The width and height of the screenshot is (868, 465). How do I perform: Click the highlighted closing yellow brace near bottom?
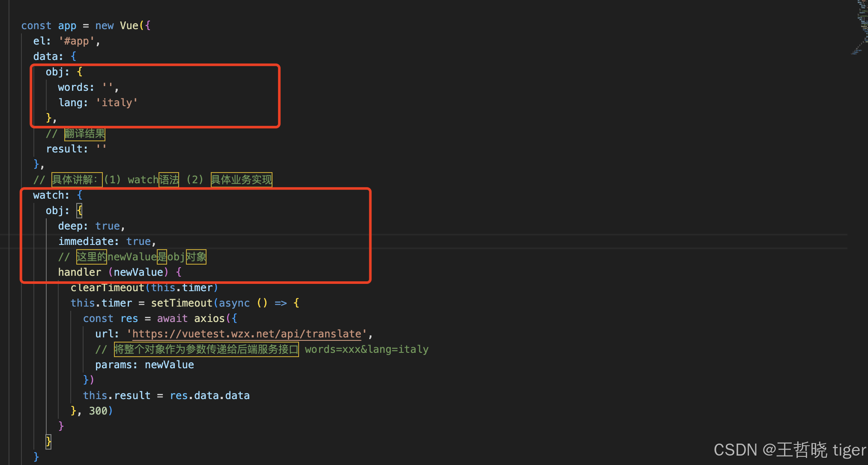[48, 441]
